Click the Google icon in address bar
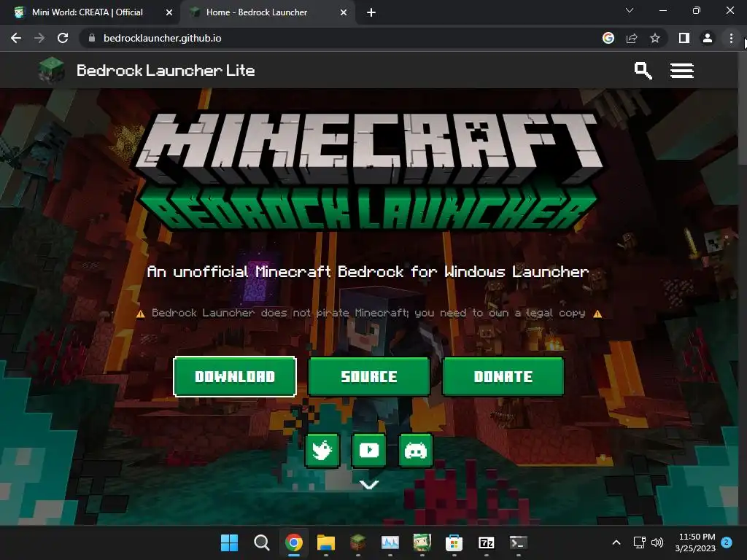This screenshot has width=747, height=560. tap(608, 38)
